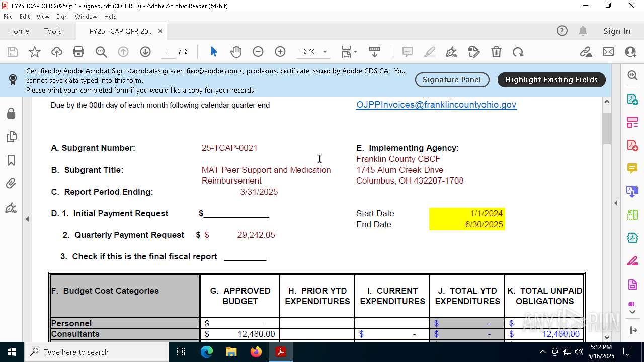Expand the left navigation pane arrow
Image resolution: width=644 pixels, height=362 pixels.
[27, 219]
